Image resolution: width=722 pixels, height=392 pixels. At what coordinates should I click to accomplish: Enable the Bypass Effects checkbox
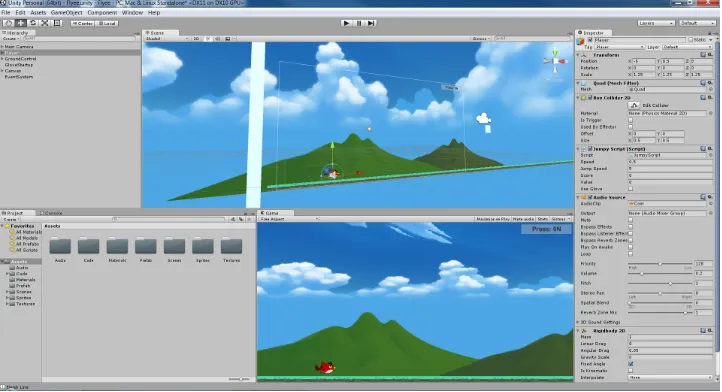coord(630,227)
